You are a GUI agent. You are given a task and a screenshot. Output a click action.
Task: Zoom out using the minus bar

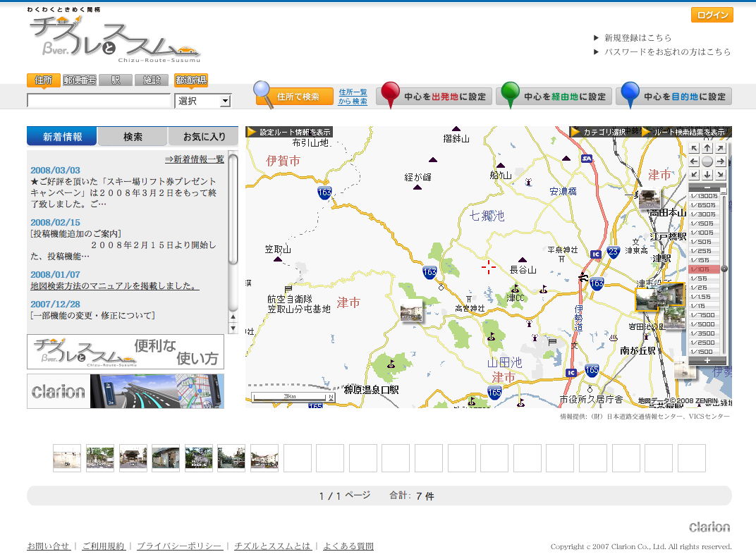[707, 188]
